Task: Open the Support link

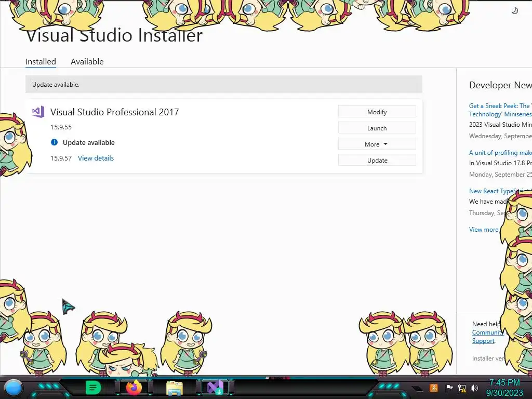Action: tap(483, 341)
